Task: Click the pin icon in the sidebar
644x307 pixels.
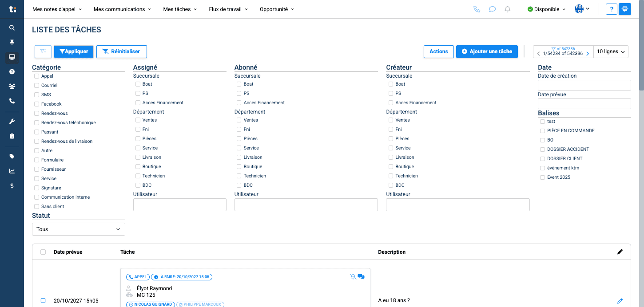Action: (x=12, y=42)
